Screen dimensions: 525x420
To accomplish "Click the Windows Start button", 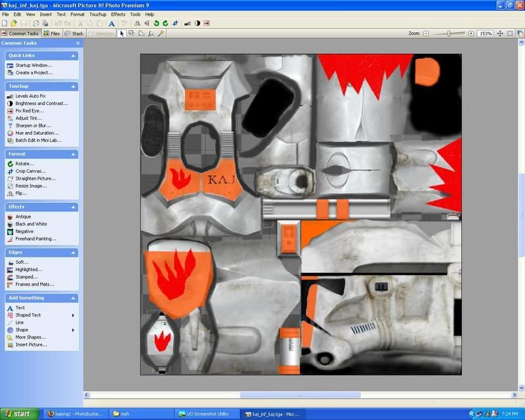I will pos(20,414).
